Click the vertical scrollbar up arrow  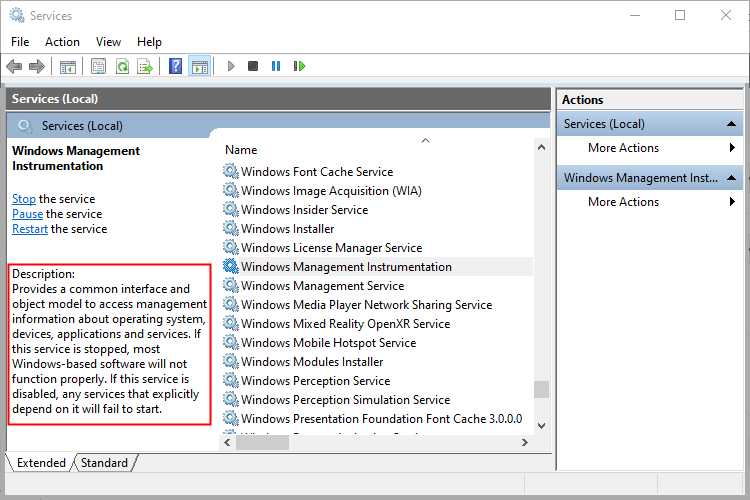point(541,147)
